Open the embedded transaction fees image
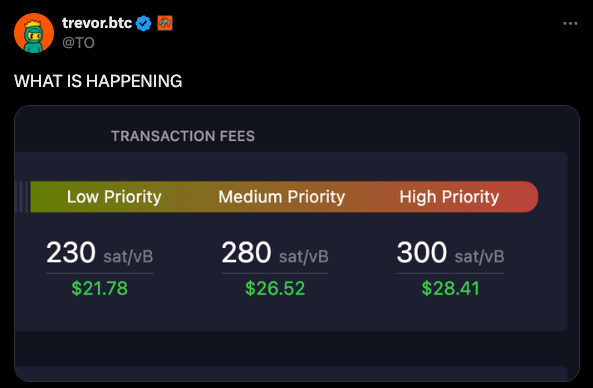Viewport: 593px width, 388px height. [x=297, y=244]
